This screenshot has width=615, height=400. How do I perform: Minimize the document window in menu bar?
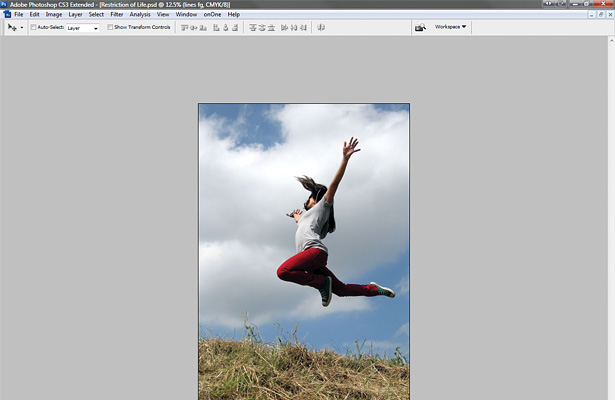point(592,15)
